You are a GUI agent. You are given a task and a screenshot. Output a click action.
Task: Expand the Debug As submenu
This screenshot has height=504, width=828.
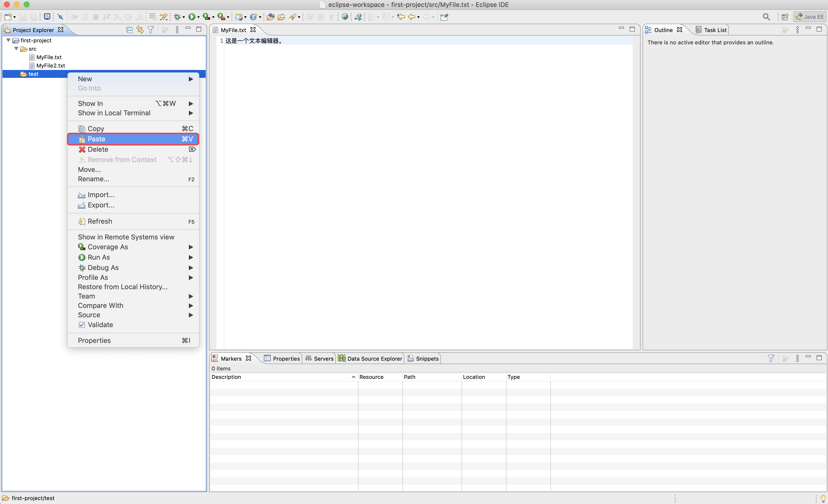(134, 268)
